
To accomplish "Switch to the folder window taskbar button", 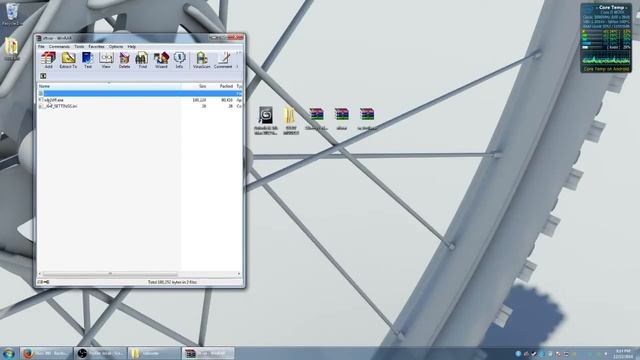I will click(154, 353).
